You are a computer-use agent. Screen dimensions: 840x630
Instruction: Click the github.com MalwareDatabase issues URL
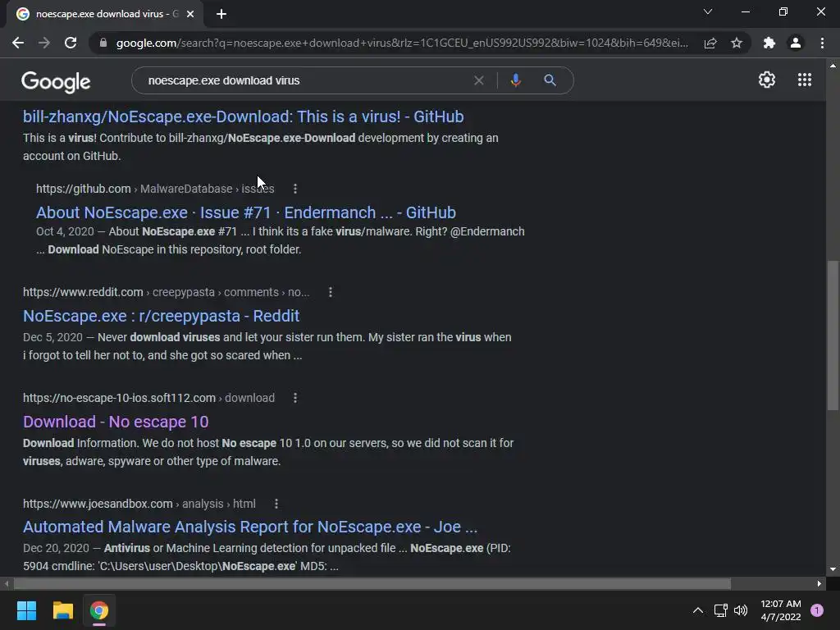pos(155,189)
